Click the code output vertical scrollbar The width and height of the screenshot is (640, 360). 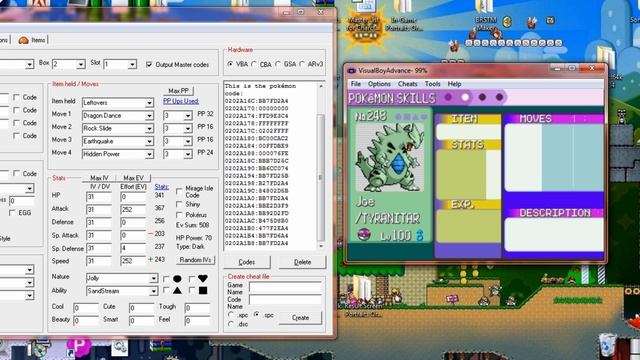[320, 165]
